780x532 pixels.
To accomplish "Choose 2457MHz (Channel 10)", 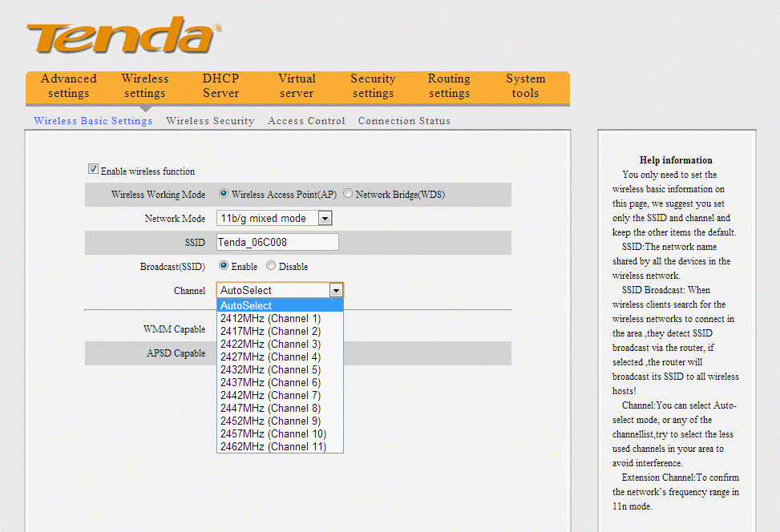I will (x=280, y=434).
